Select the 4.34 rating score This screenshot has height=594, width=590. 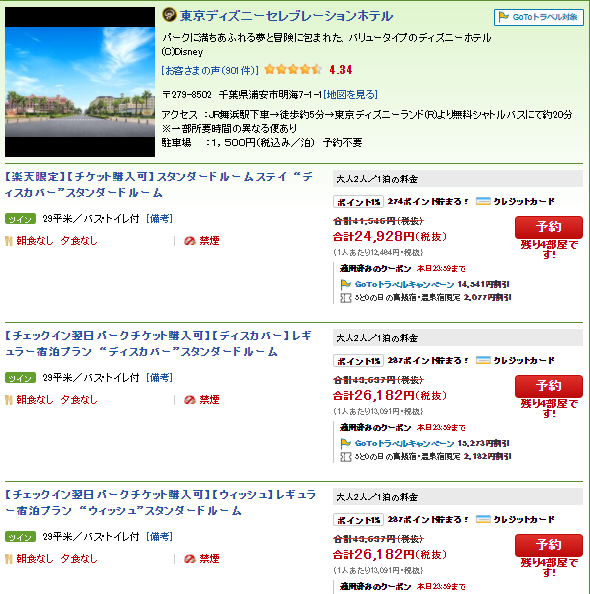tap(341, 70)
